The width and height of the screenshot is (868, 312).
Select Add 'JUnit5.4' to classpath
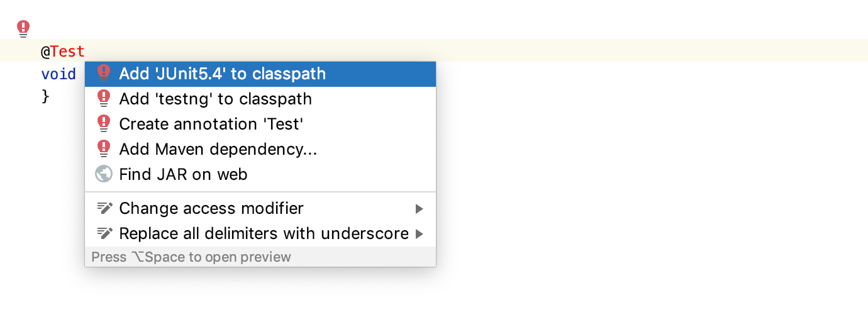point(222,74)
